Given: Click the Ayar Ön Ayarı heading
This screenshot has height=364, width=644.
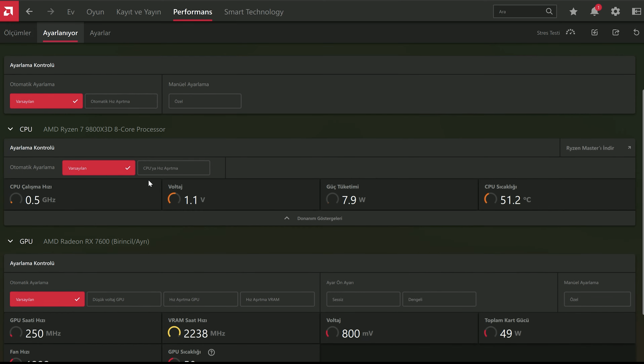Looking at the screenshot, I should click(340, 283).
